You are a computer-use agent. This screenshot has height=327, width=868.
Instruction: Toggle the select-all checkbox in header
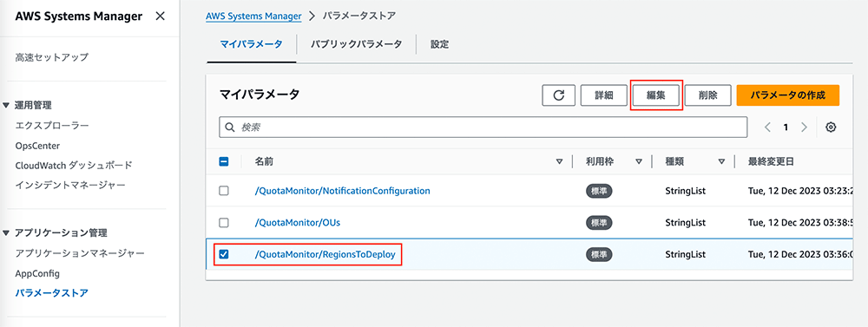pos(224,161)
